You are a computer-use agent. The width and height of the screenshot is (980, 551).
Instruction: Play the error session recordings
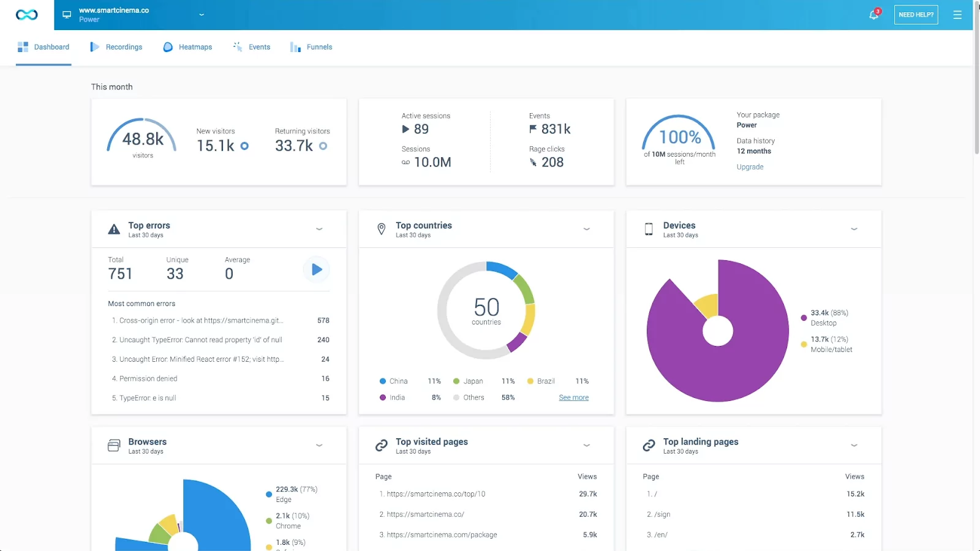(317, 269)
